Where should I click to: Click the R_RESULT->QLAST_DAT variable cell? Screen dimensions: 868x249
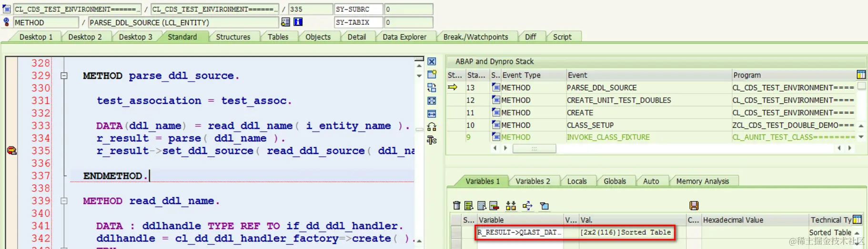coord(520,232)
